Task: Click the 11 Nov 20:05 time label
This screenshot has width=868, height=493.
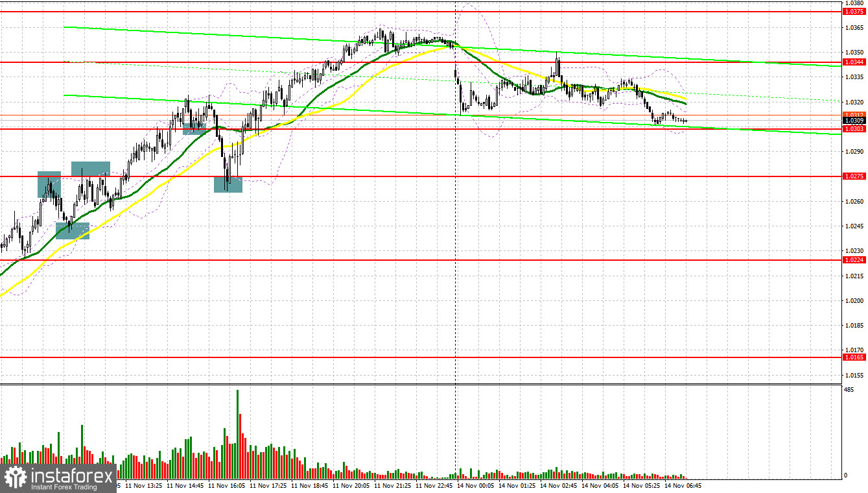Action: [352, 485]
